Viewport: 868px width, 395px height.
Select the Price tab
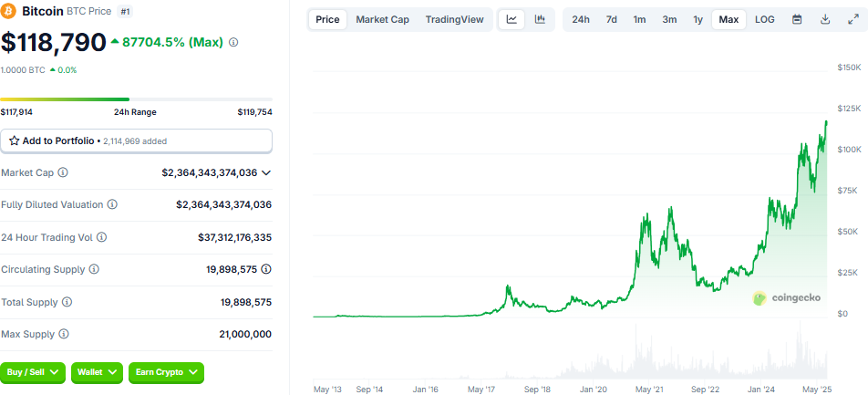pyautogui.click(x=327, y=19)
